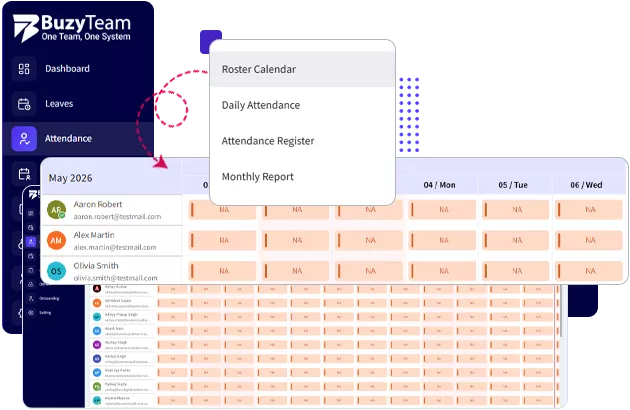Go to the Dashboard label in the sidebar

[67, 69]
